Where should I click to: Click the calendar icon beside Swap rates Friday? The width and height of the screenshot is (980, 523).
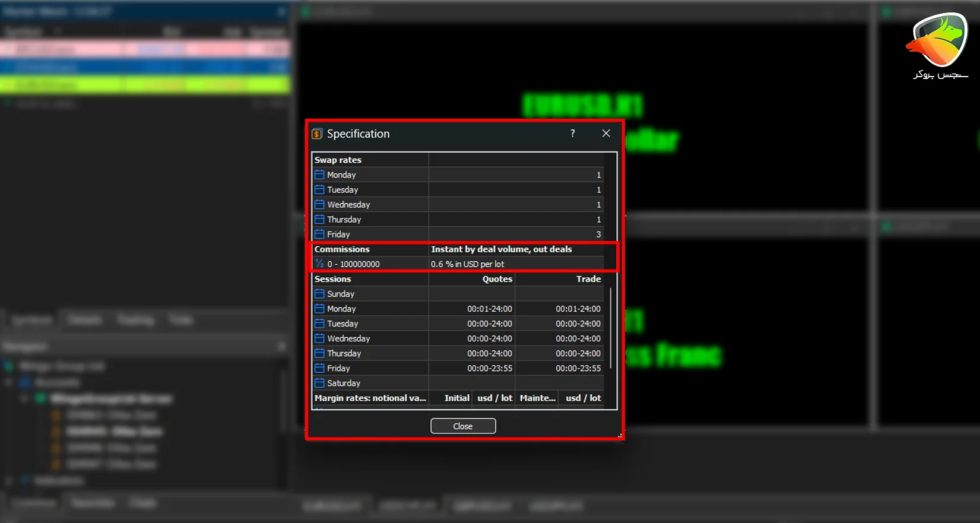coord(319,234)
